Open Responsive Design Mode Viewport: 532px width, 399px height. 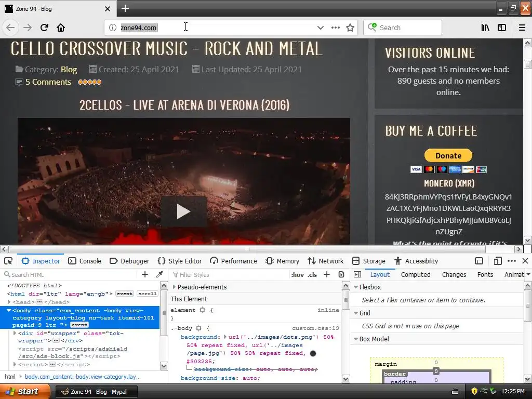pos(497,261)
